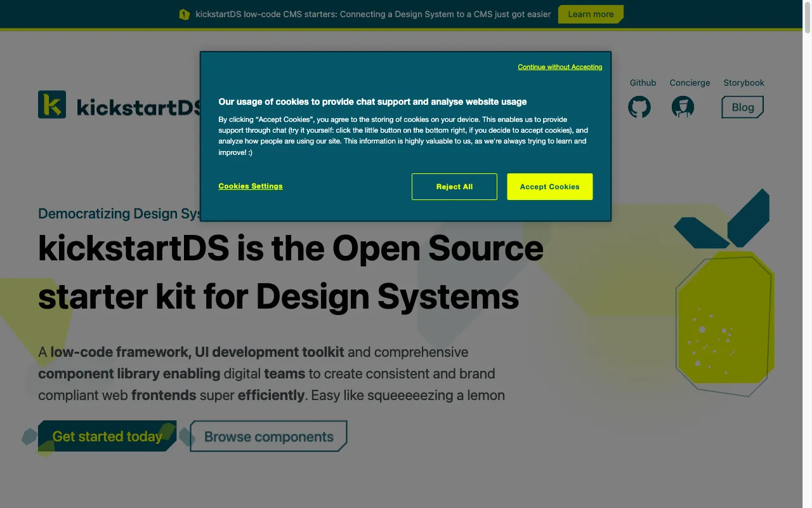This screenshot has width=812, height=508.
Task: Open the Concierge avatar icon
Action: (683, 107)
